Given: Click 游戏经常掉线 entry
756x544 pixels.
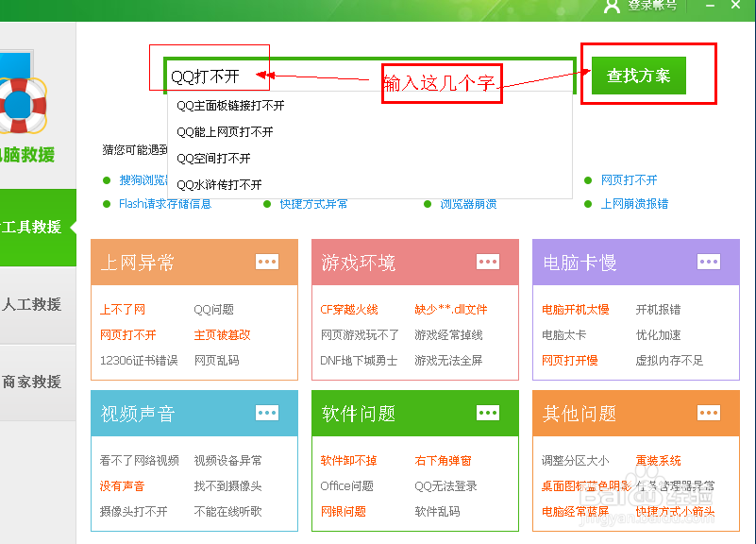Looking at the screenshot, I should click(448, 335).
